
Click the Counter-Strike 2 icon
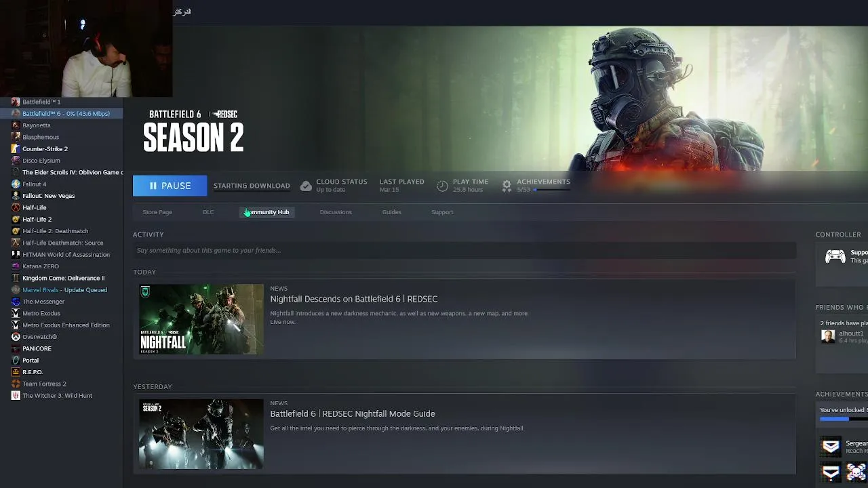pyautogui.click(x=16, y=149)
